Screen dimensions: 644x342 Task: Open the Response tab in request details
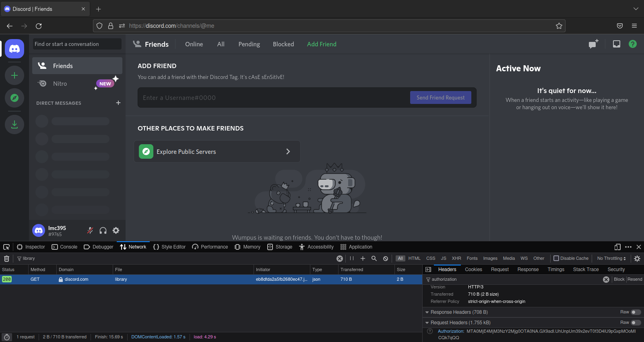point(528,269)
